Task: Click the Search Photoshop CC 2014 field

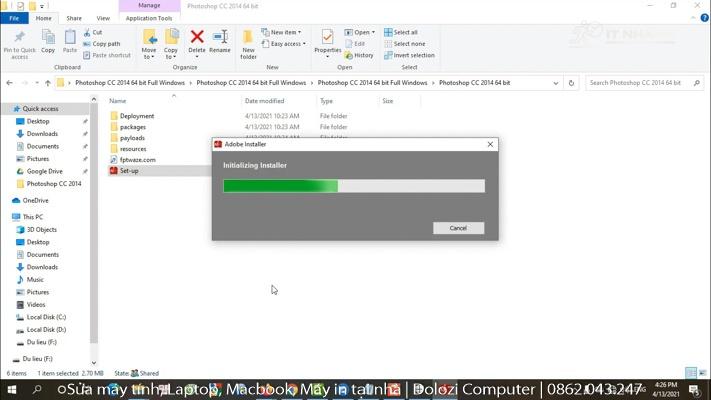Action: tap(640, 83)
